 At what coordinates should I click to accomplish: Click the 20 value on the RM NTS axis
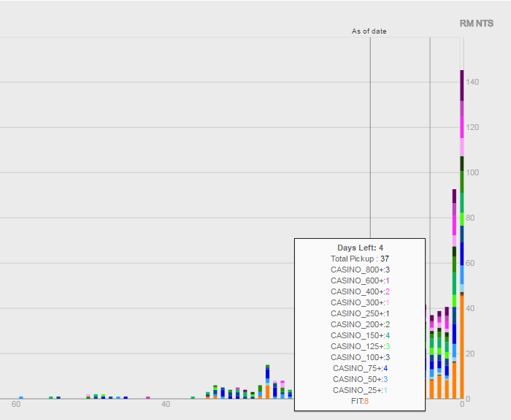(x=470, y=354)
